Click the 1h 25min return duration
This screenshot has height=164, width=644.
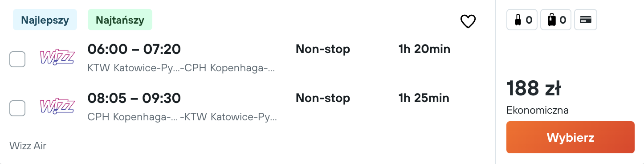tap(424, 98)
